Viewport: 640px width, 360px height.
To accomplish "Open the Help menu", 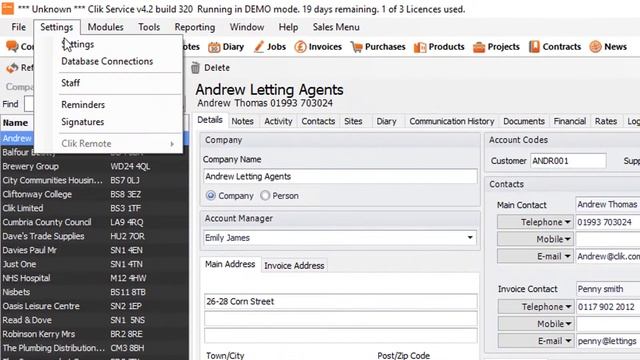I will coord(288,27).
